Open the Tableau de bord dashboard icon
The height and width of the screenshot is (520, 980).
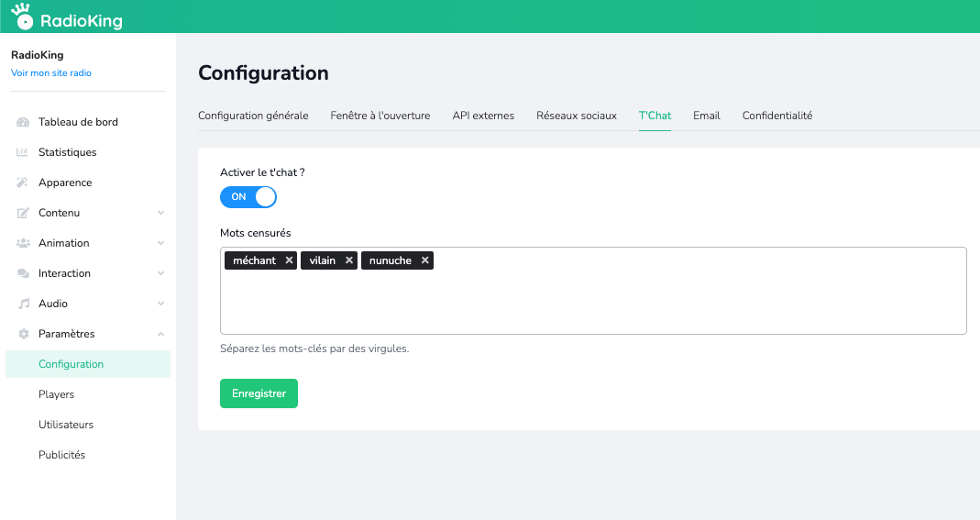click(24, 122)
